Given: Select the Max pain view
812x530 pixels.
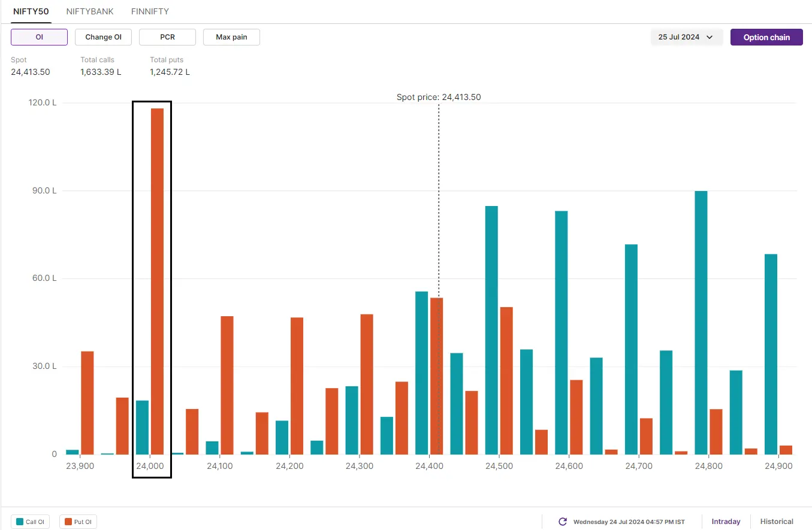Looking at the screenshot, I should pos(231,37).
